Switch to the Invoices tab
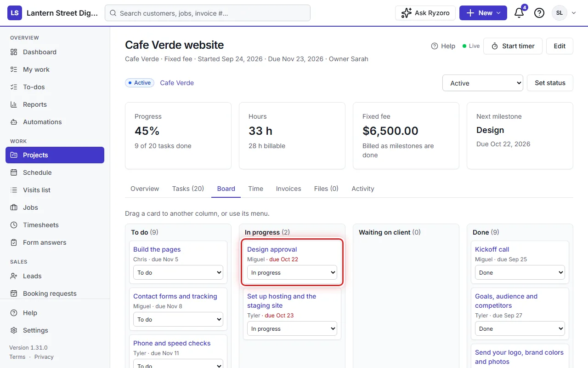This screenshot has width=588, height=368. pos(288,189)
